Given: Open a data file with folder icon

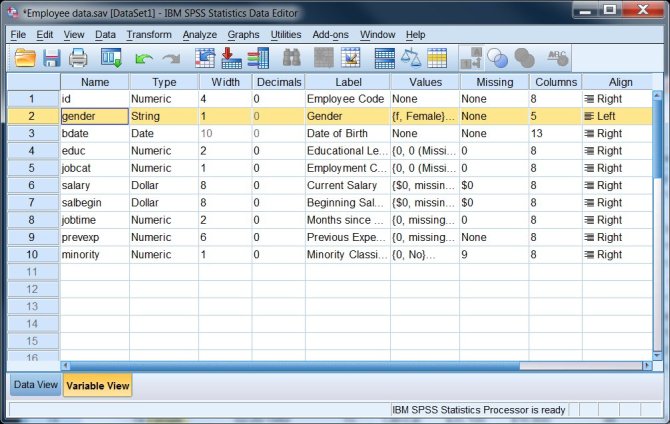Looking at the screenshot, I should tap(25, 58).
